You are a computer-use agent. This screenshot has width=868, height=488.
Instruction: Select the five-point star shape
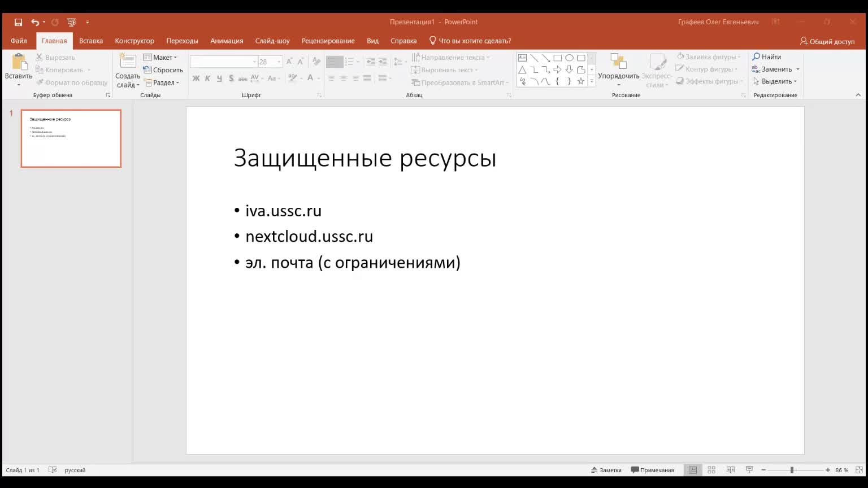(580, 81)
